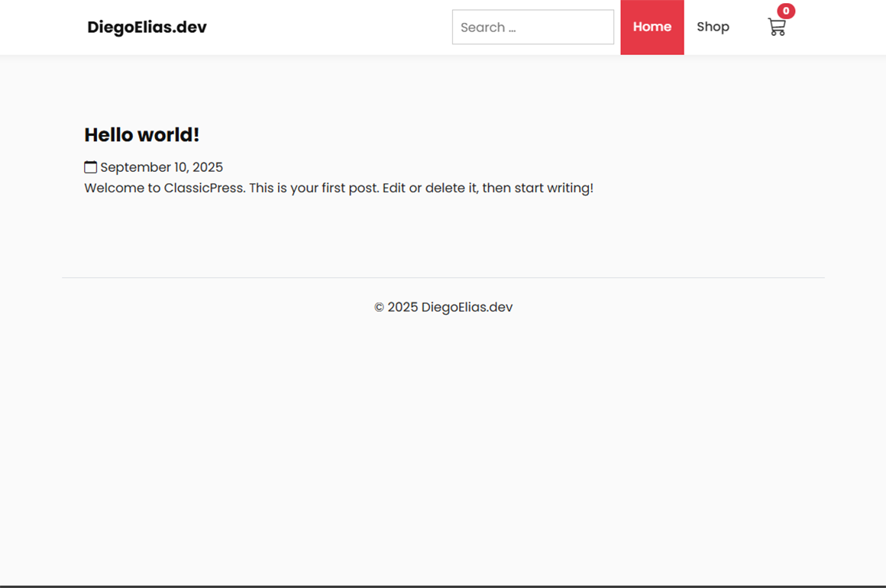Screen dimensions: 886x588
Task: Open the shopping cart icon
Action: pyautogui.click(x=776, y=27)
